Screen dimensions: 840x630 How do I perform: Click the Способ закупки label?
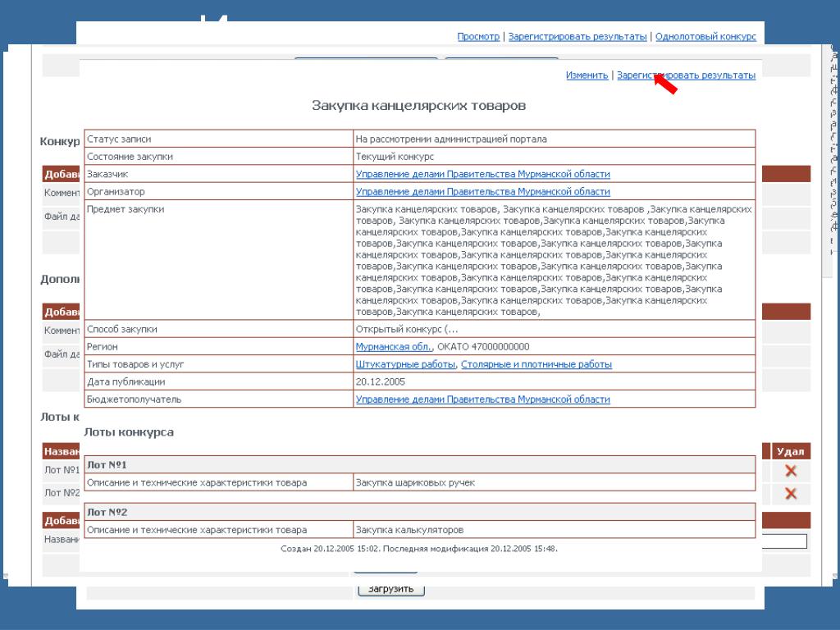[122, 329]
